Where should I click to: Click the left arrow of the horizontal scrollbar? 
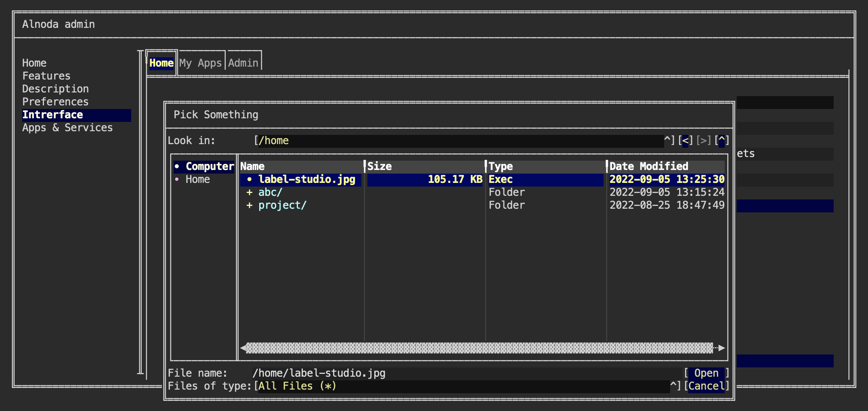(243, 348)
